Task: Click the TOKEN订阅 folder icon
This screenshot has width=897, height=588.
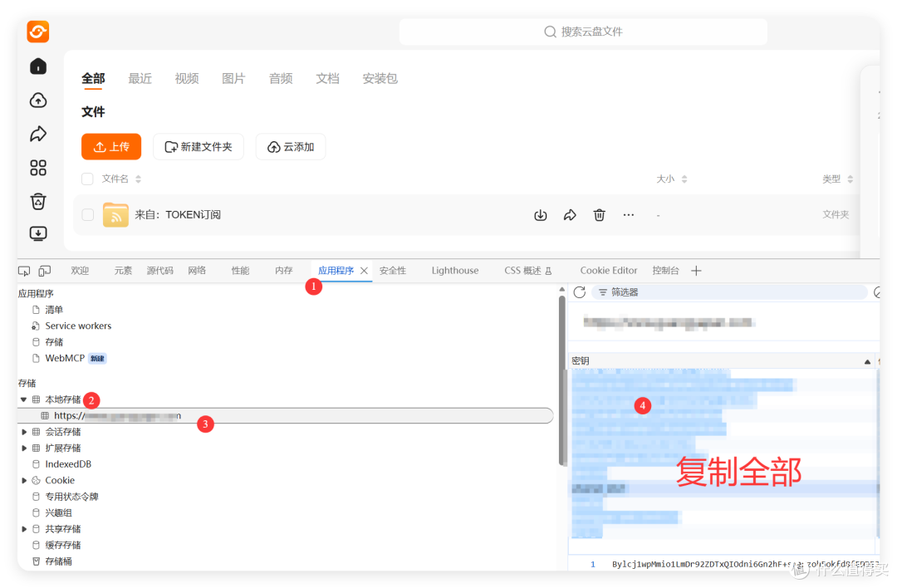Action: pos(115,215)
